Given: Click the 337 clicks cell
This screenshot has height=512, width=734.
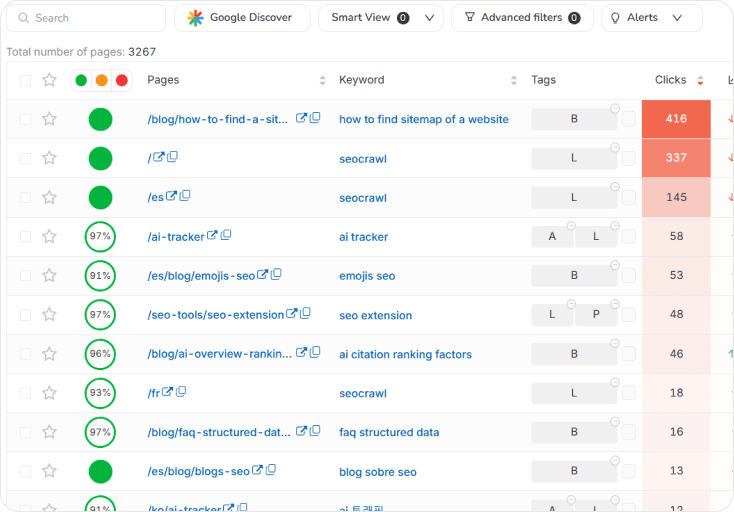Looking at the screenshot, I should pyautogui.click(x=676, y=158).
